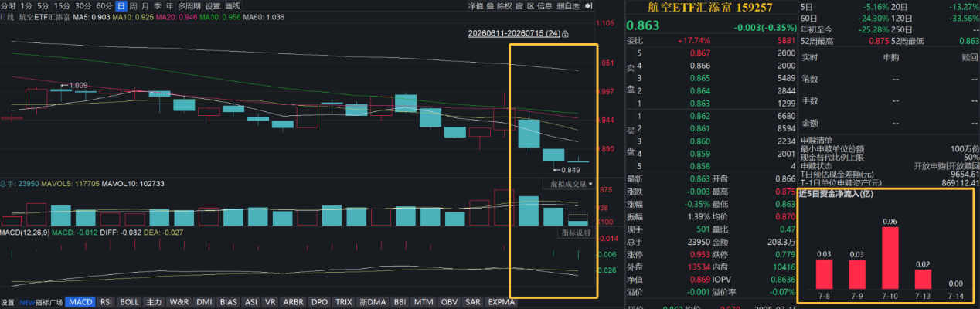Click the 申购 column header
The height and width of the screenshot is (309, 980).
pos(890,57)
